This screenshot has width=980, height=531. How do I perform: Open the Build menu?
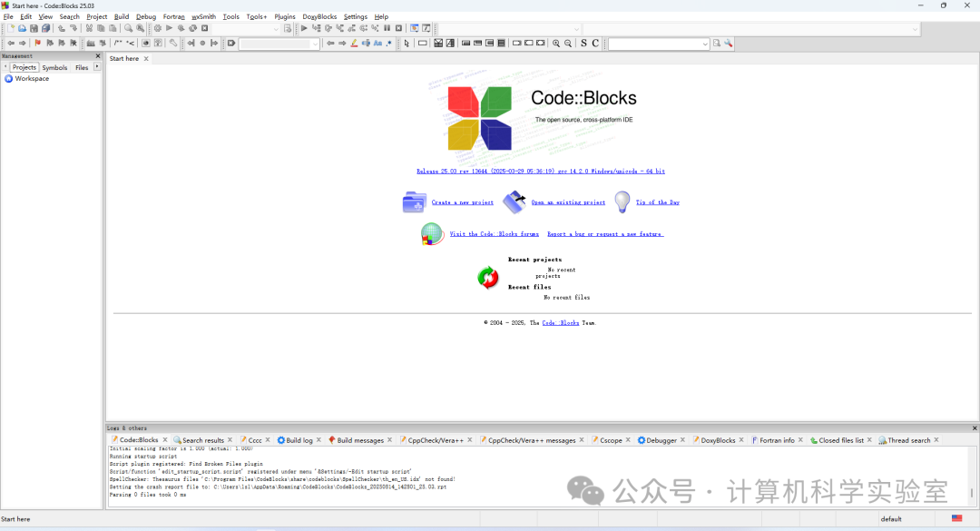click(122, 17)
